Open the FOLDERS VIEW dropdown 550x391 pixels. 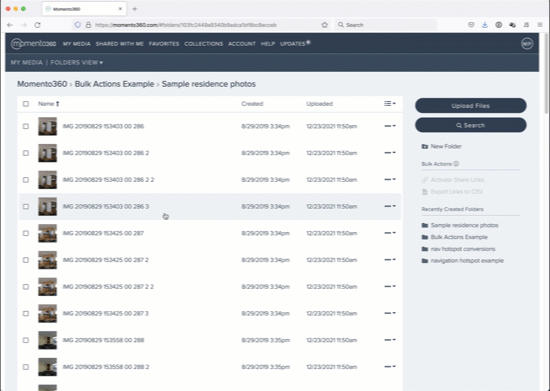(x=77, y=62)
